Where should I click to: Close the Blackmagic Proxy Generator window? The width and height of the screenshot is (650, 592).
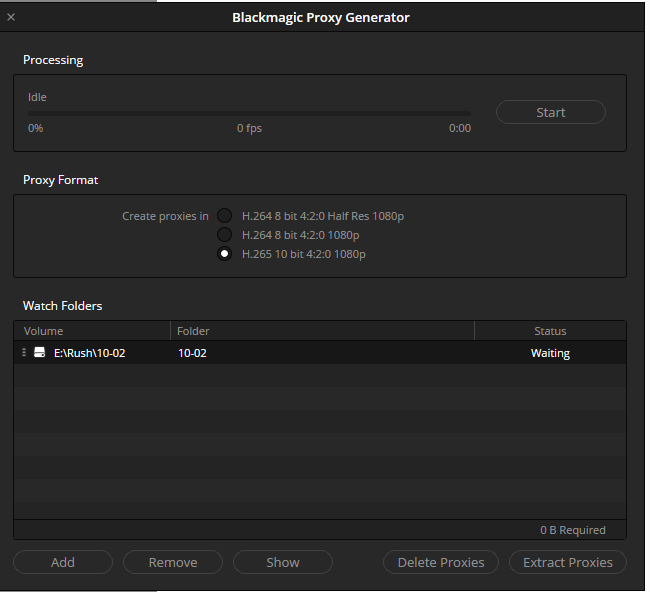[11, 17]
